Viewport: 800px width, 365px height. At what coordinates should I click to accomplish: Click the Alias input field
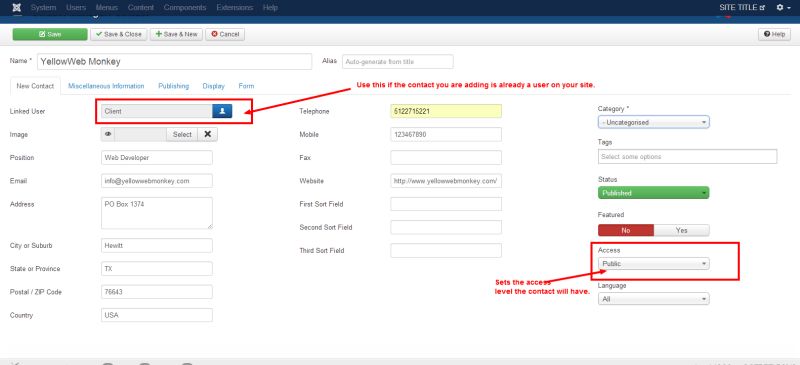coord(398,61)
